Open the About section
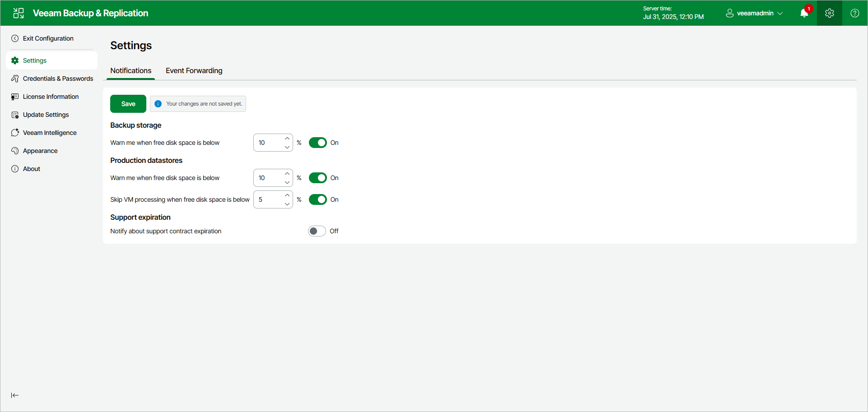 (x=52, y=169)
